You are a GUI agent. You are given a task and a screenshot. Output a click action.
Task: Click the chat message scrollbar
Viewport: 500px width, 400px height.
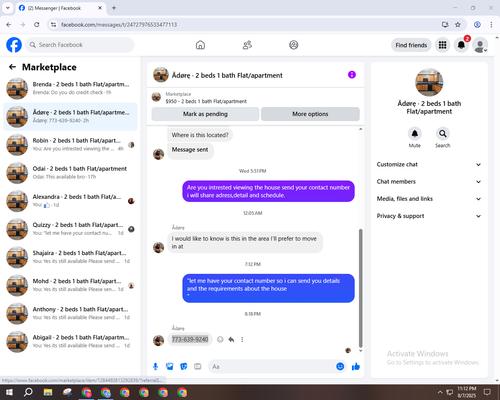point(360,288)
